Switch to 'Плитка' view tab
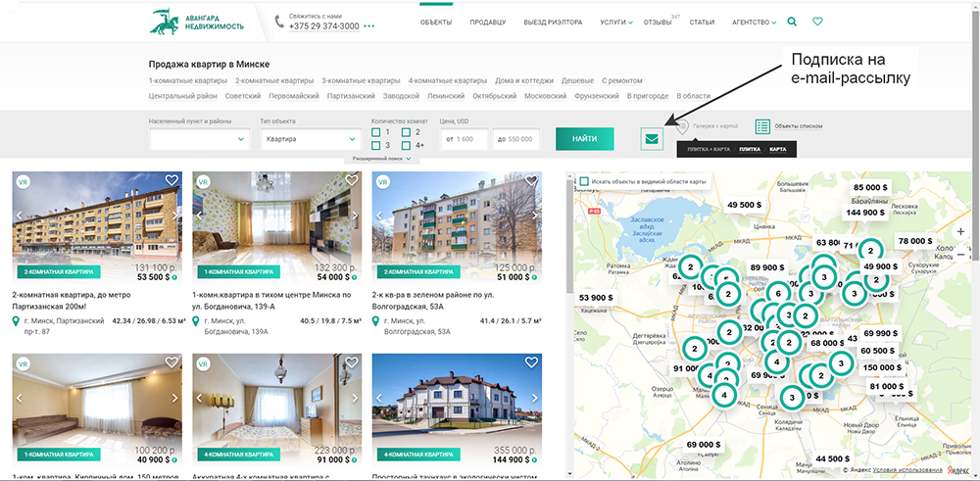The width and height of the screenshot is (980, 481). coord(749,149)
